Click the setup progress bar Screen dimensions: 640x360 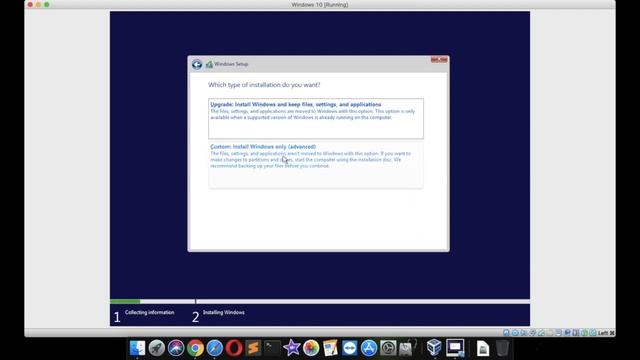click(320, 301)
